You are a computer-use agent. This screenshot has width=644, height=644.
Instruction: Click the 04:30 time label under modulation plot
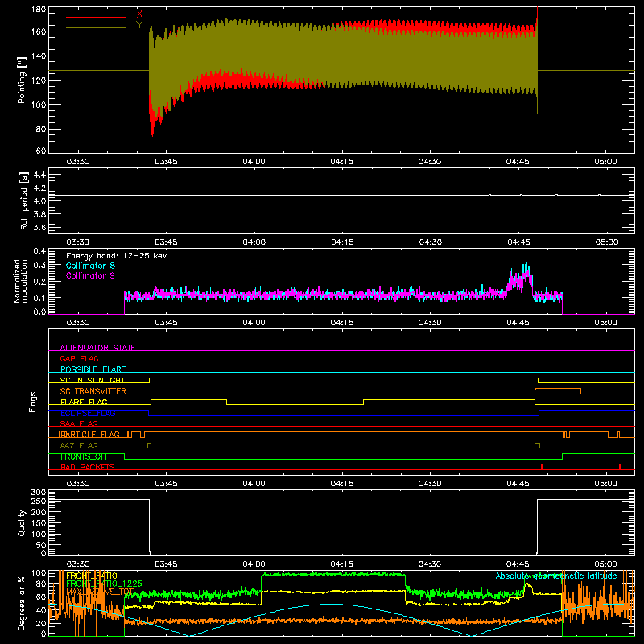pos(430,323)
